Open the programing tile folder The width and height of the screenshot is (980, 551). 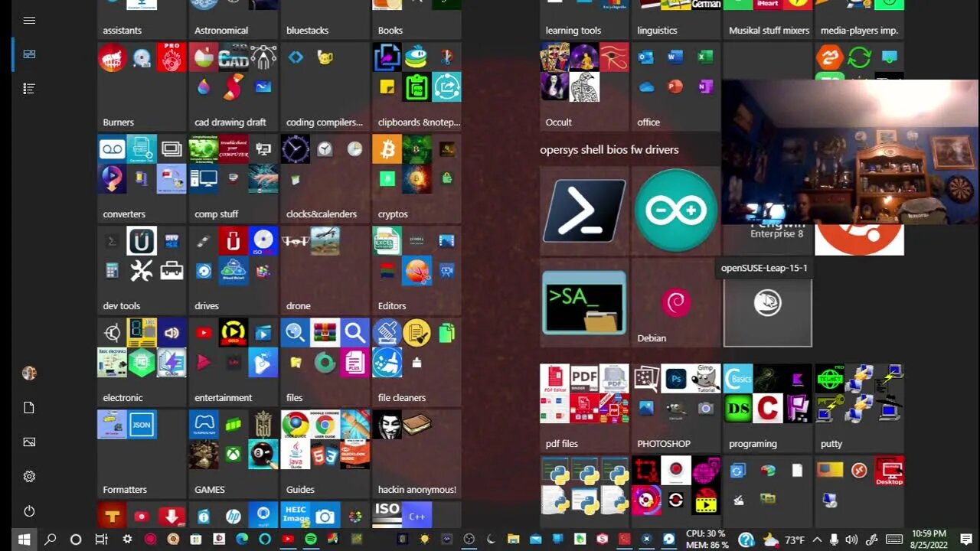768,407
